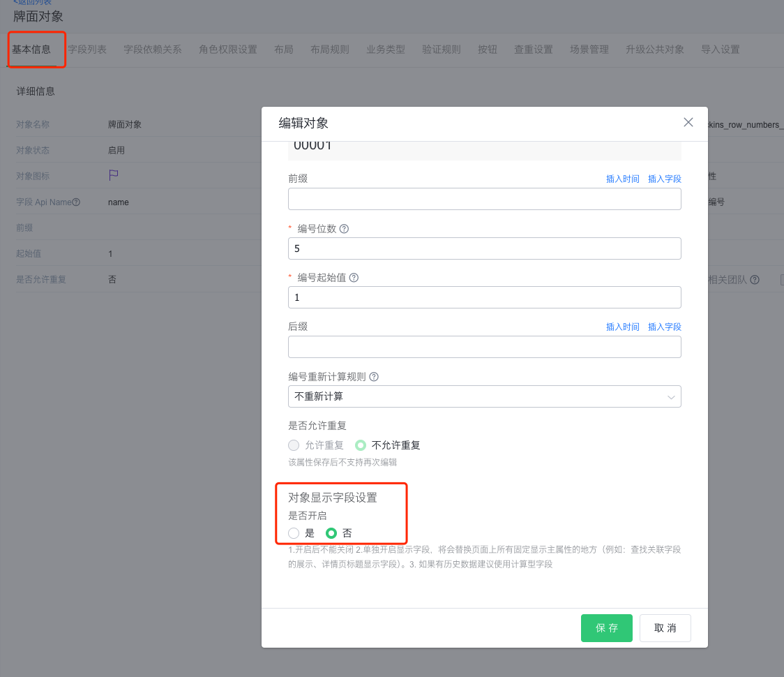784x677 pixels.
Task: Click 保存 button
Action: pyautogui.click(x=606, y=628)
